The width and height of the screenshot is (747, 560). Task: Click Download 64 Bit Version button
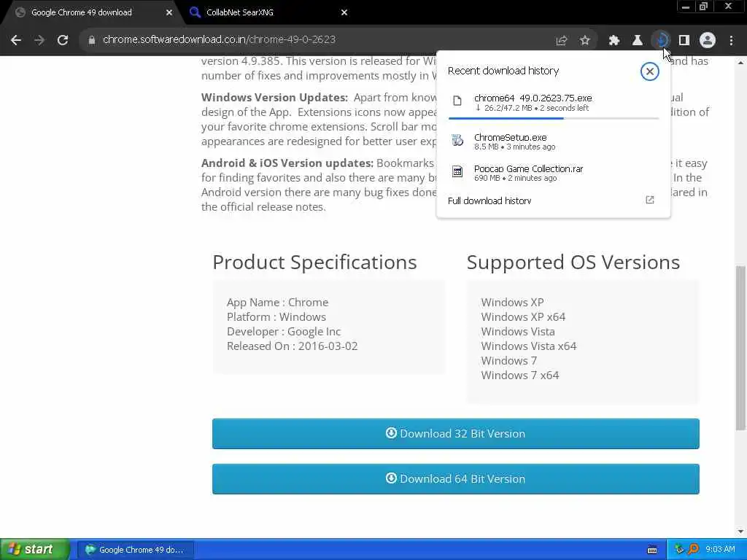455,479
